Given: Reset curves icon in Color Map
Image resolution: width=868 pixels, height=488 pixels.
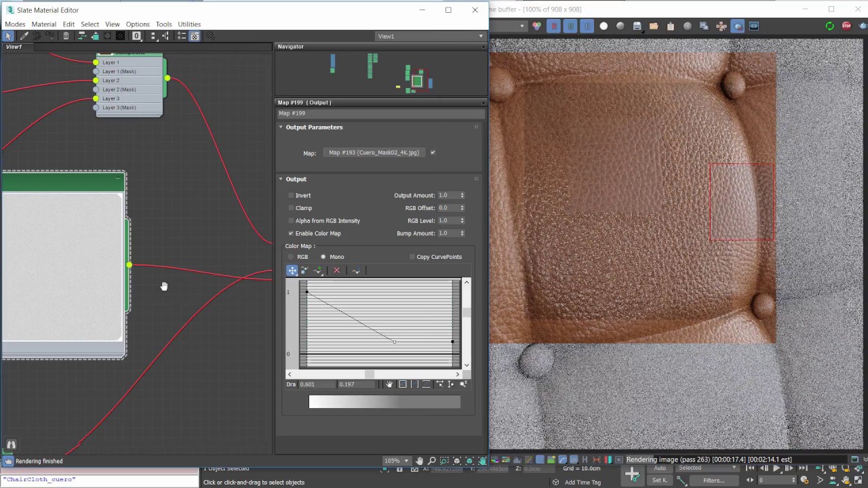Looking at the screenshot, I should tap(356, 270).
